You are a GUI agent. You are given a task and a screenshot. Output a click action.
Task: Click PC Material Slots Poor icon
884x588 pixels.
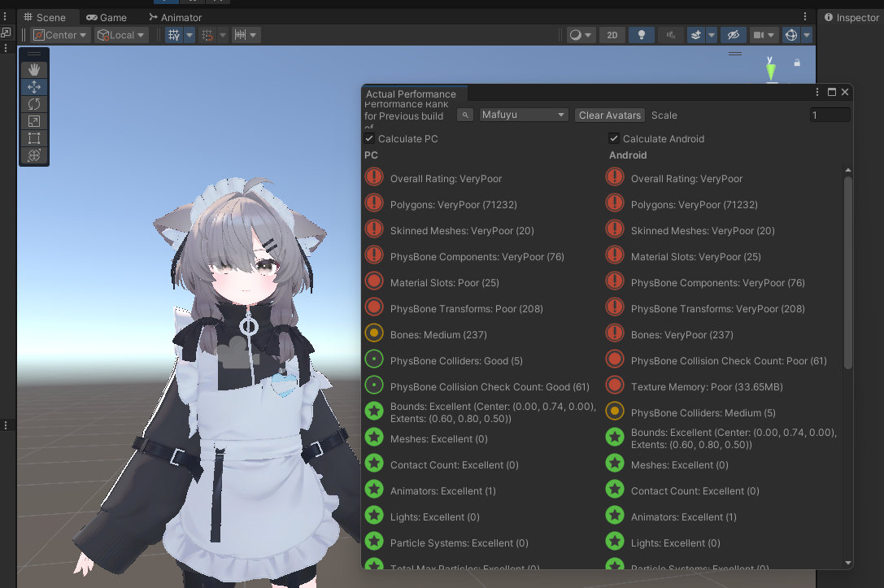tap(374, 281)
